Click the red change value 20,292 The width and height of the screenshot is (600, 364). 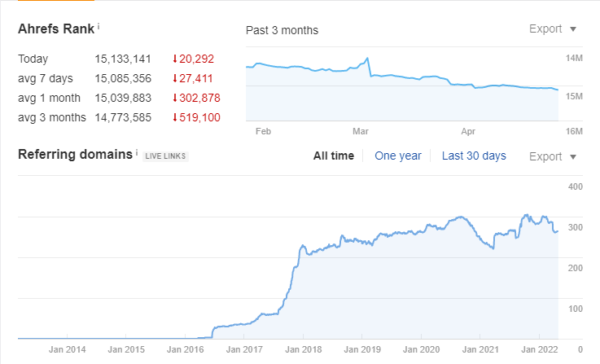[x=196, y=59]
